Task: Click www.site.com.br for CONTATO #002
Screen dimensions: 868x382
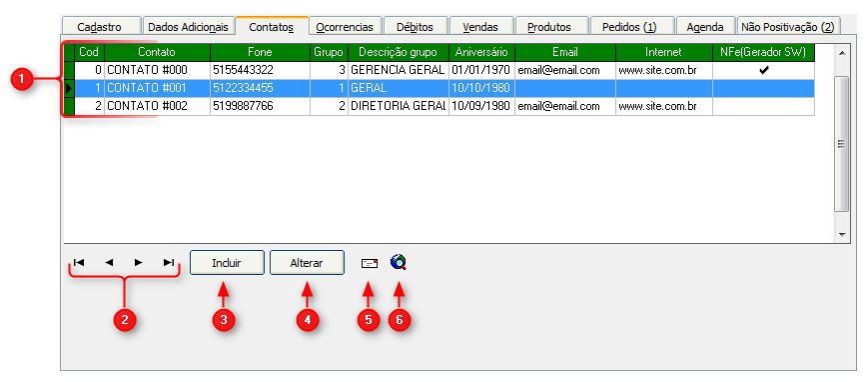Action: pos(663,106)
